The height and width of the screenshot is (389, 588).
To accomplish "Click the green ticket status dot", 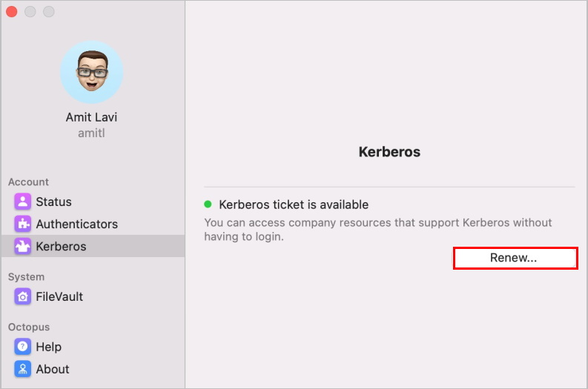I will (208, 205).
